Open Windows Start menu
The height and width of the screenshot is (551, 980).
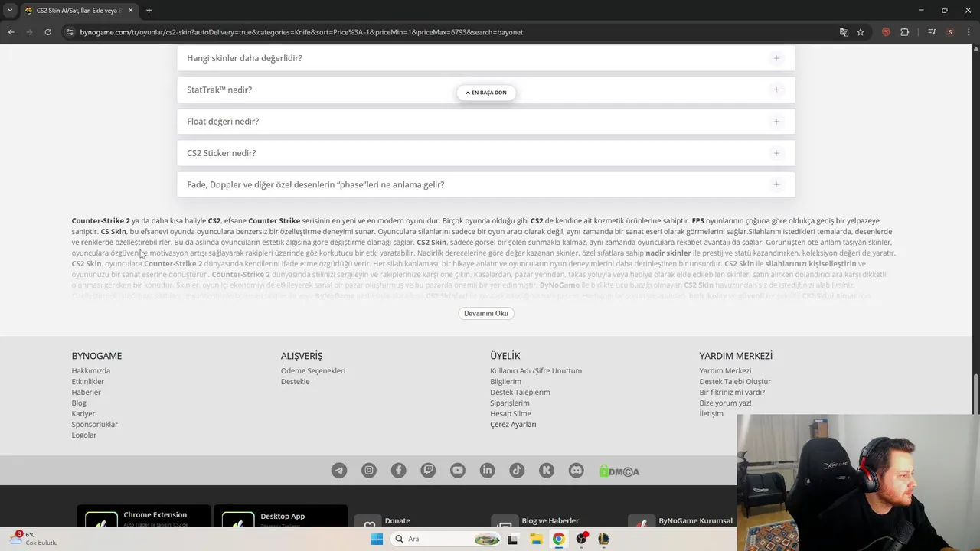(377, 539)
